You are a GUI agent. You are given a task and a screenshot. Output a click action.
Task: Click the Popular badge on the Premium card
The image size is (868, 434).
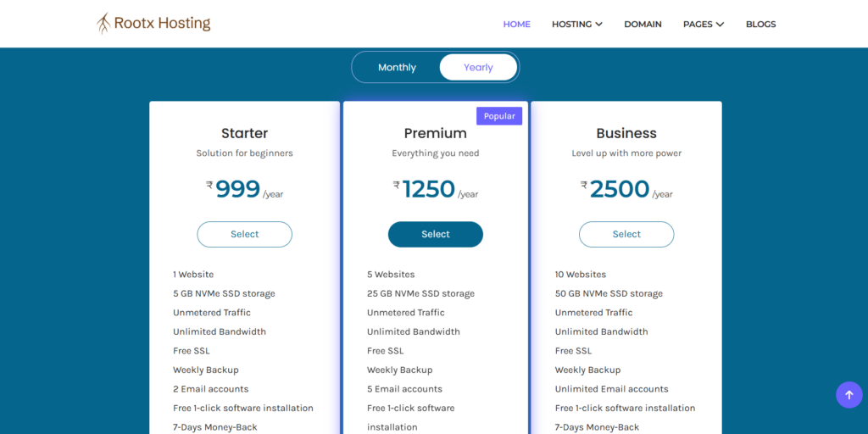tap(499, 116)
